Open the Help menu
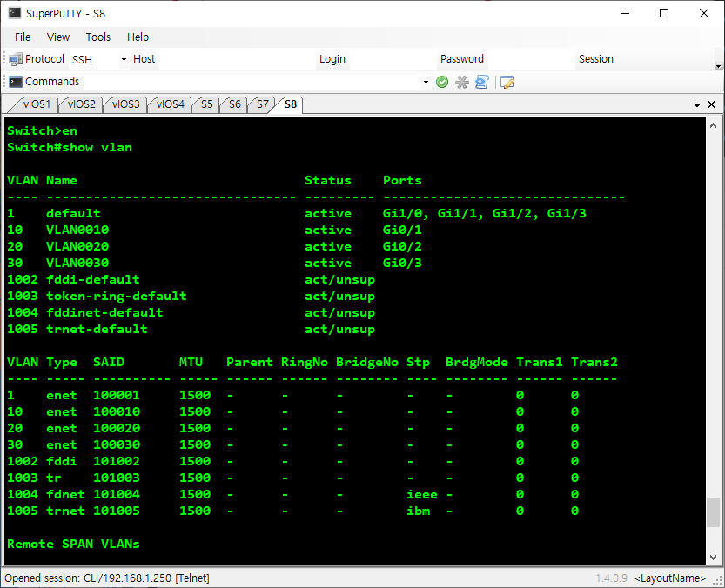This screenshot has height=588, width=725. [138, 37]
